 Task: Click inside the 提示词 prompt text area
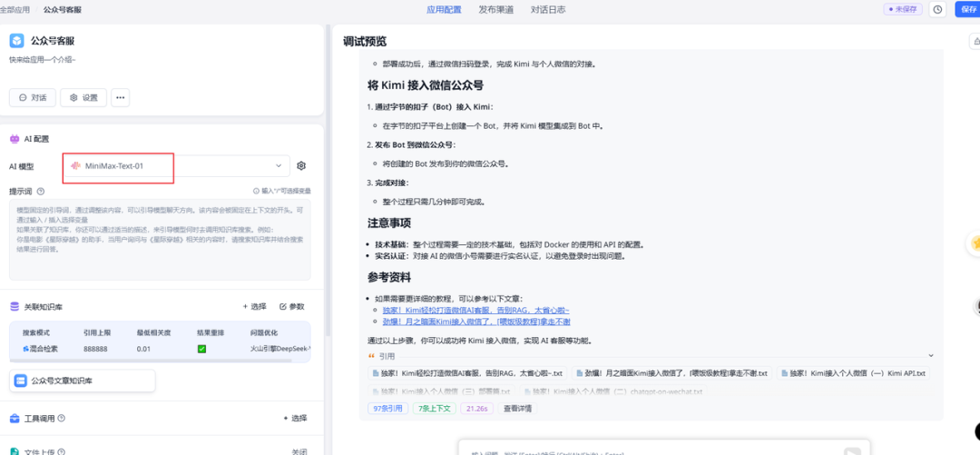pos(160,240)
